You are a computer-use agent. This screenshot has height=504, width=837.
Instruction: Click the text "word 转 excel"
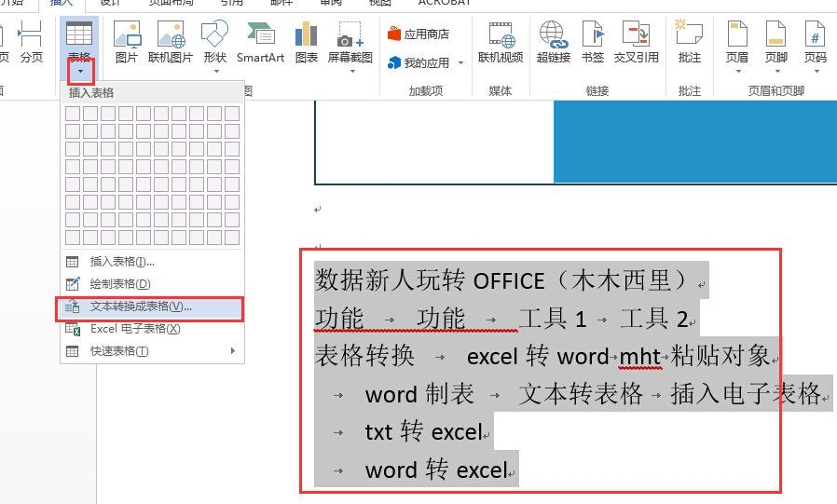[436, 470]
